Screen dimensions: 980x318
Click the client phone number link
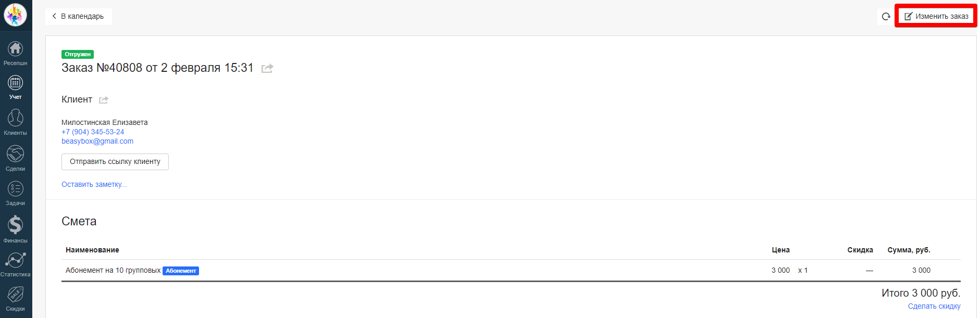pyautogui.click(x=93, y=132)
